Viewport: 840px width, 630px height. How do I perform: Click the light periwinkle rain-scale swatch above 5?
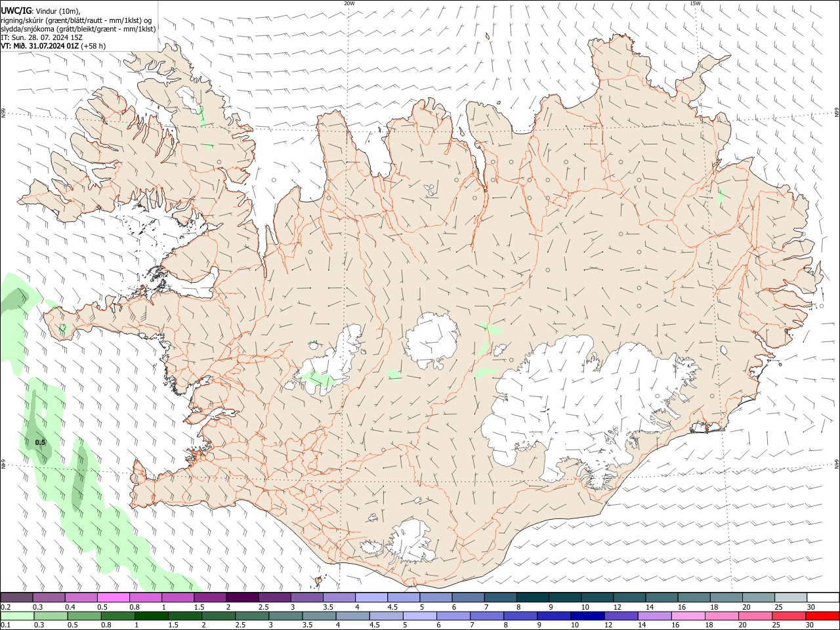point(420,616)
